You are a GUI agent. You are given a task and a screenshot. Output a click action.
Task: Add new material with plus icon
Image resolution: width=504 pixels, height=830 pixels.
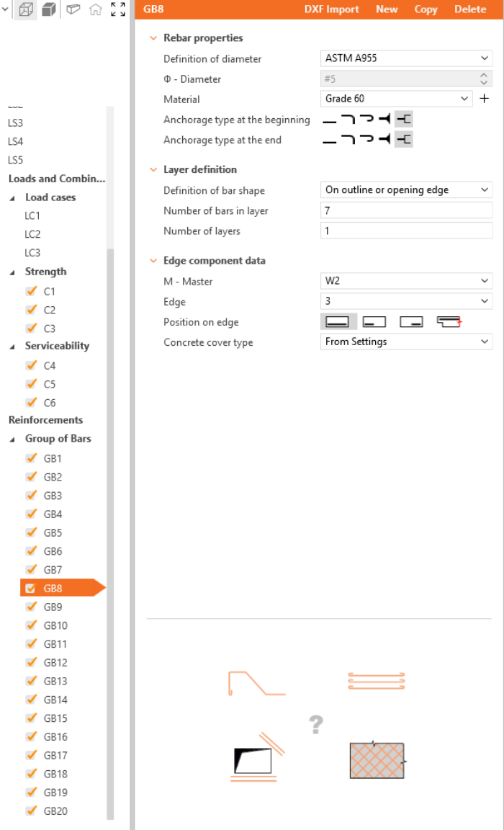point(485,99)
